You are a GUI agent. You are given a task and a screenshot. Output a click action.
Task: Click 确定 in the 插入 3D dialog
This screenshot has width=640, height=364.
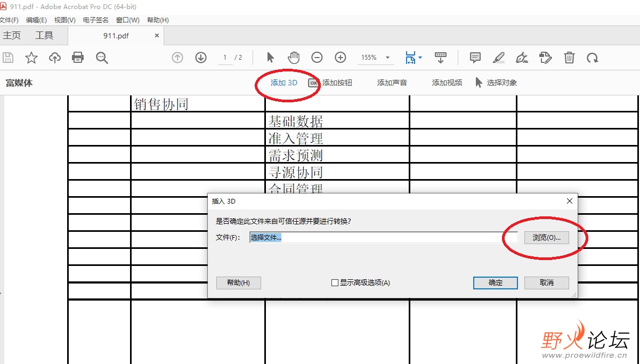click(x=496, y=282)
